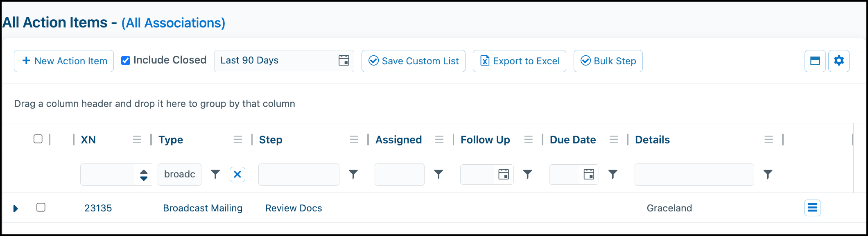Select the checkbox for row 23135
The width and height of the screenshot is (868, 236).
[x=41, y=207]
